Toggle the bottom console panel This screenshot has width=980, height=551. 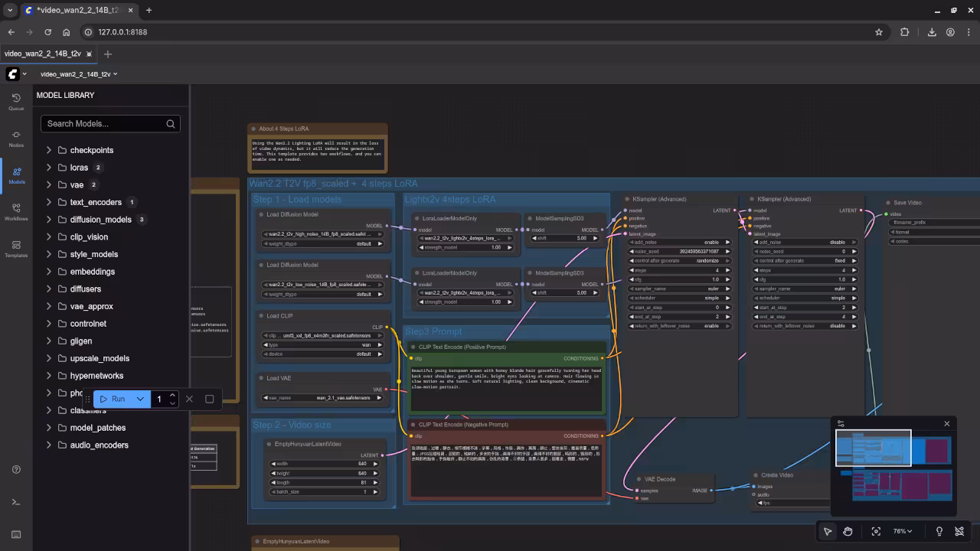tap(16, 502)
